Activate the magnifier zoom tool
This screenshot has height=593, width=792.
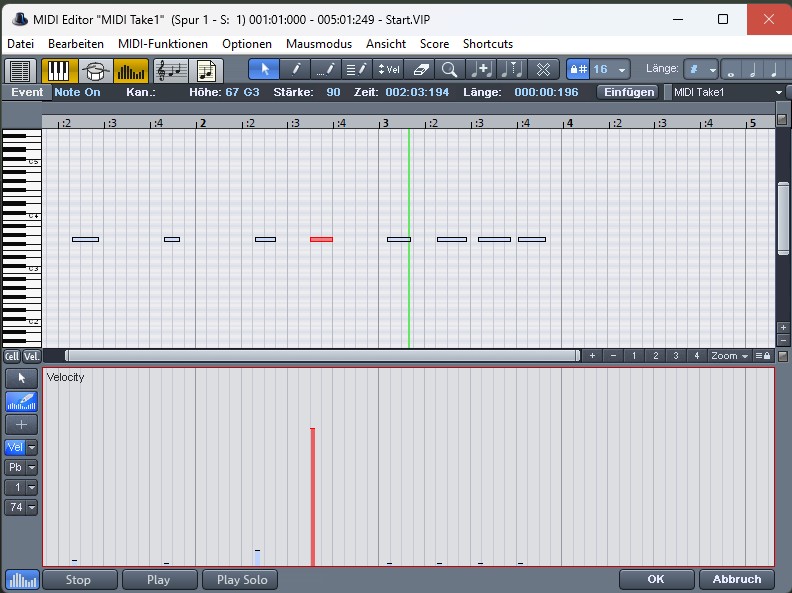(x=450, y=69)
